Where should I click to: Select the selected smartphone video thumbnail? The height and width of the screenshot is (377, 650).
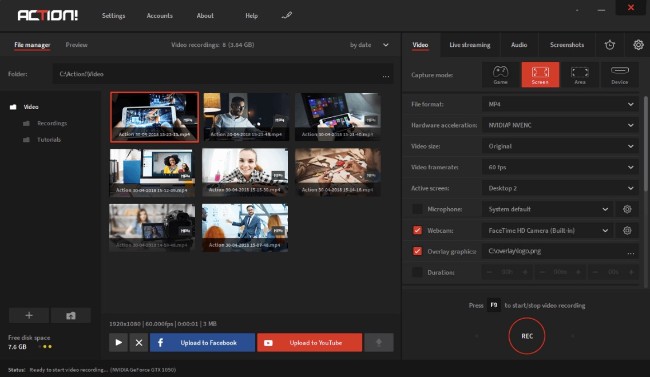(x=154, y=117)
